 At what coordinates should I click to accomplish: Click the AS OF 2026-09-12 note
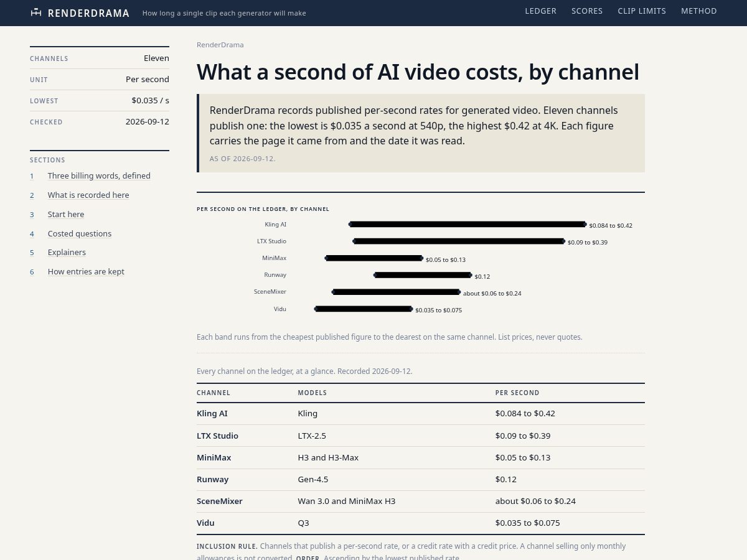coord(242,159)
